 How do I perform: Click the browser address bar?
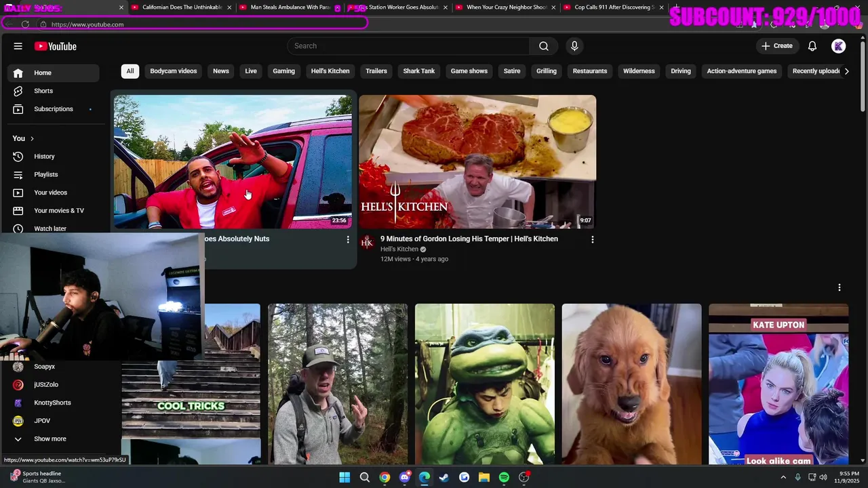[203, 24]
